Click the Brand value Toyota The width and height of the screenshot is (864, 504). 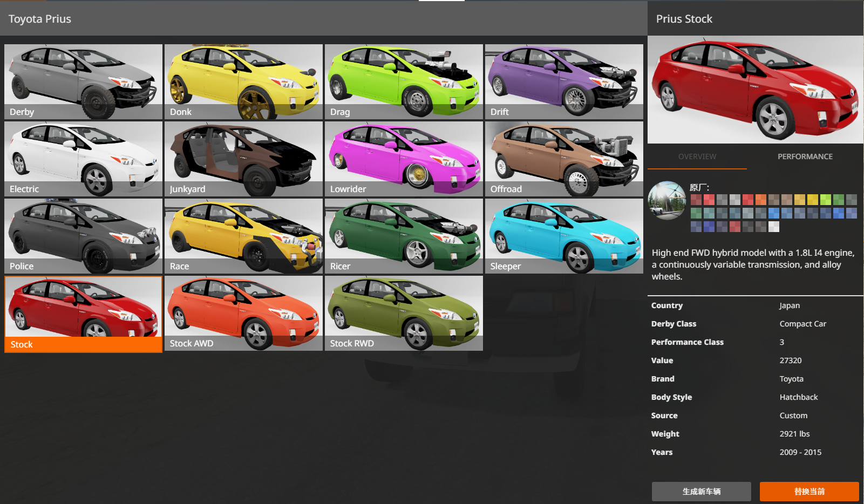(792, 379)
